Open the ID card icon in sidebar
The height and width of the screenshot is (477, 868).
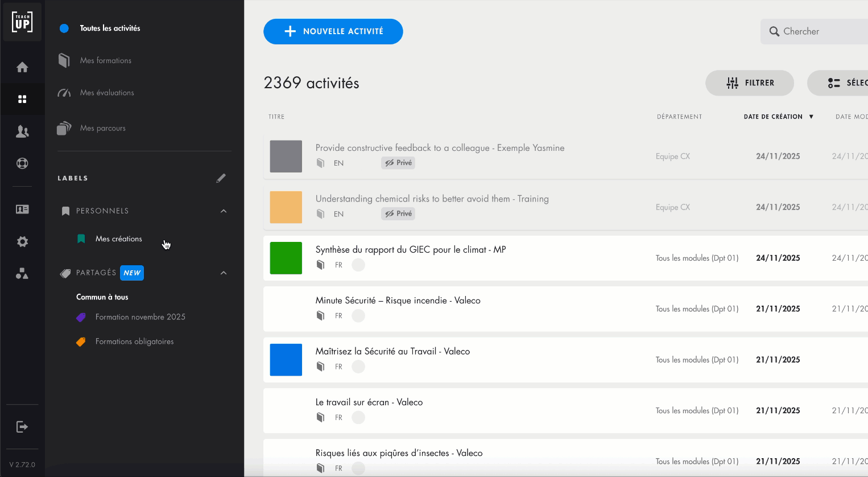point(22,209)
